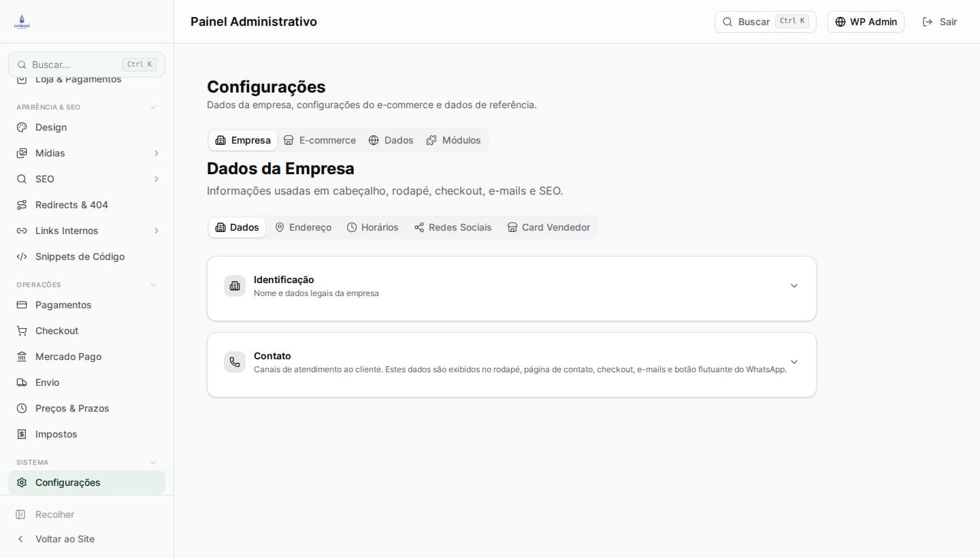Select Snippets de Código in sidebar
This screenshot has width=980, height=558.
tap(80, 257)
